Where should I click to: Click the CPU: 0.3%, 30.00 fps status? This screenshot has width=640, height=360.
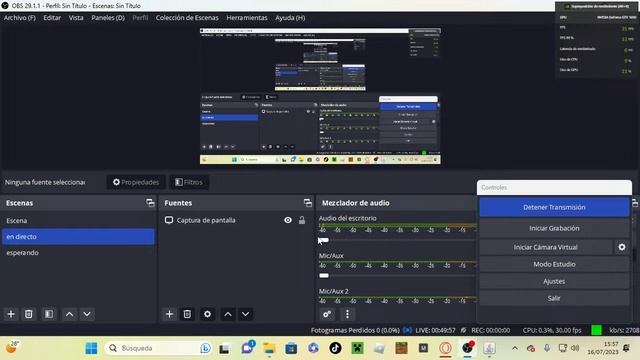coord(552,330)
